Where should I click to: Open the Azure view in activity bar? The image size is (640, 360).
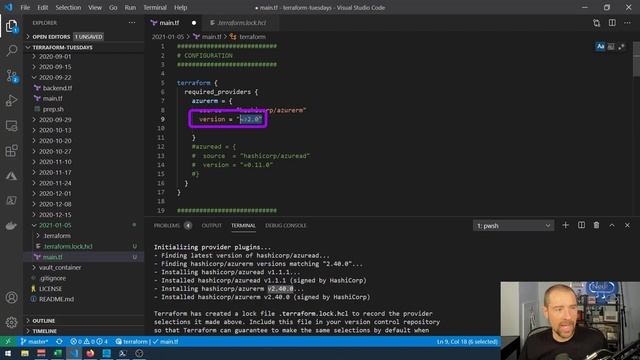click(x=11, y=176)
